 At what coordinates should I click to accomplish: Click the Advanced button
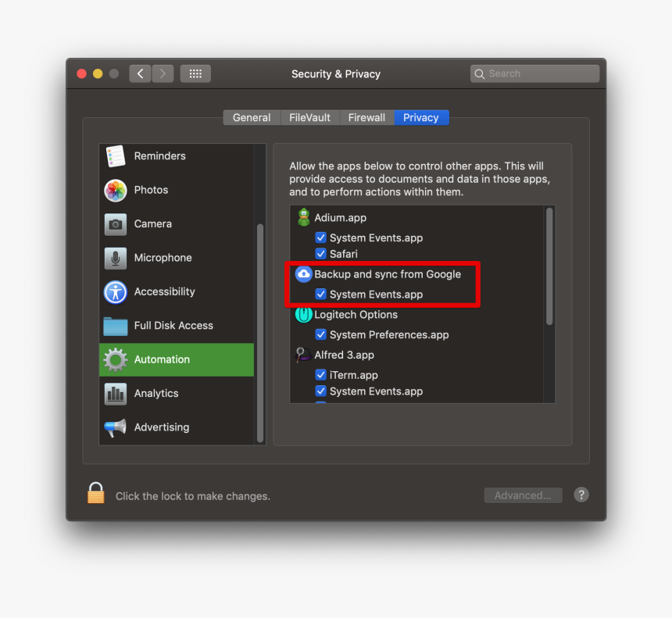tap(523, 495)
